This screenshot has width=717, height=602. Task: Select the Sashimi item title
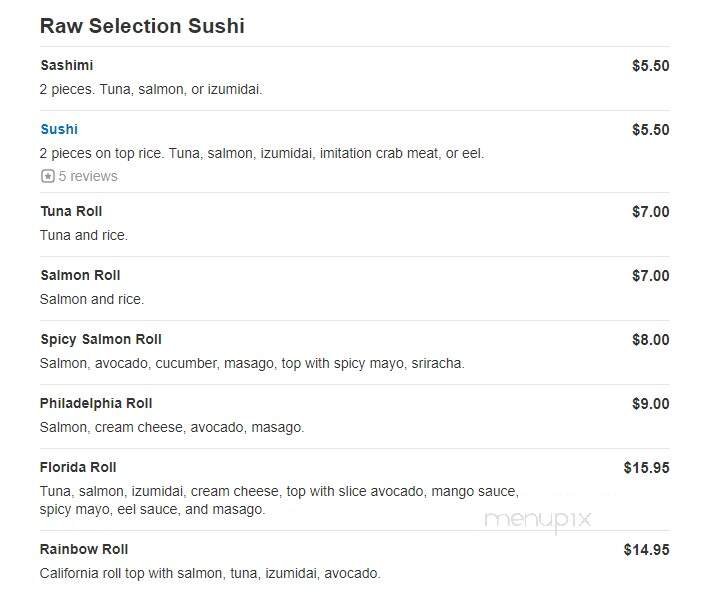pyautogui.click(x=66, y=65)
